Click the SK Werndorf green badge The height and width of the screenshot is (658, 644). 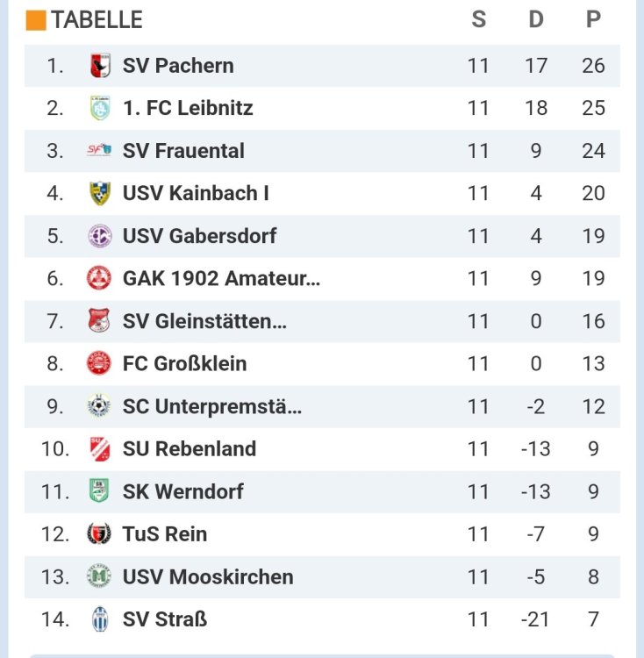pos(100,491)
